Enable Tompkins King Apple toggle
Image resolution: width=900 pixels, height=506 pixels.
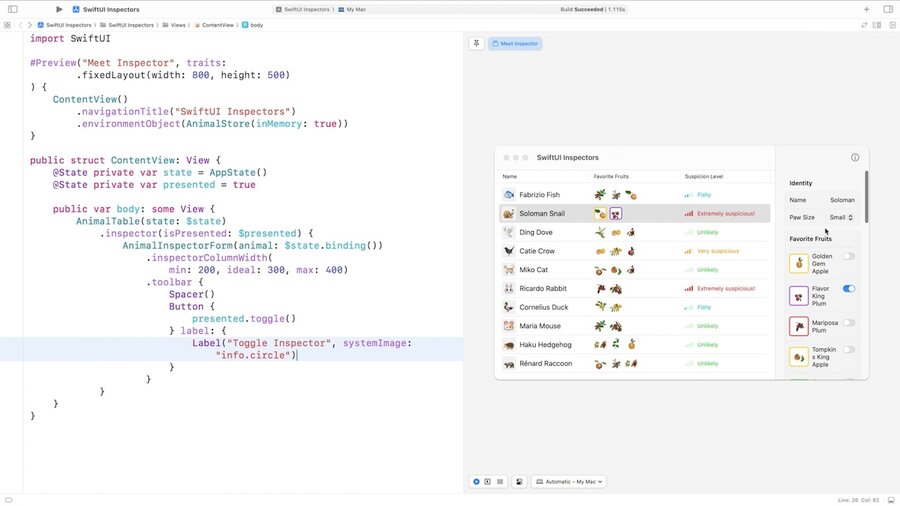coord(848,349)
